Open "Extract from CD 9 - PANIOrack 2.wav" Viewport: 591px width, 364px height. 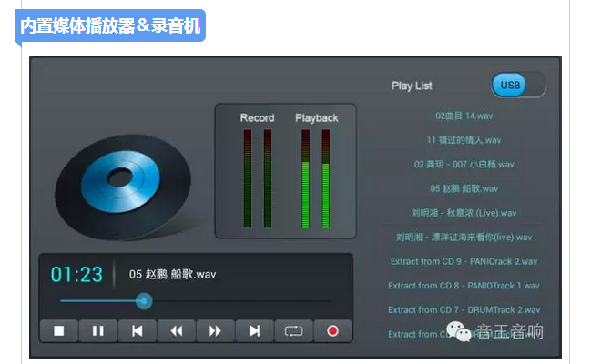(464, 261)
